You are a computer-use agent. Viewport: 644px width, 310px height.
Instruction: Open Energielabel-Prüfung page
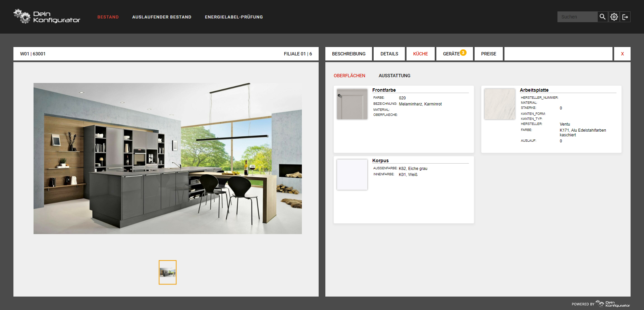click(x=234, y=17)
